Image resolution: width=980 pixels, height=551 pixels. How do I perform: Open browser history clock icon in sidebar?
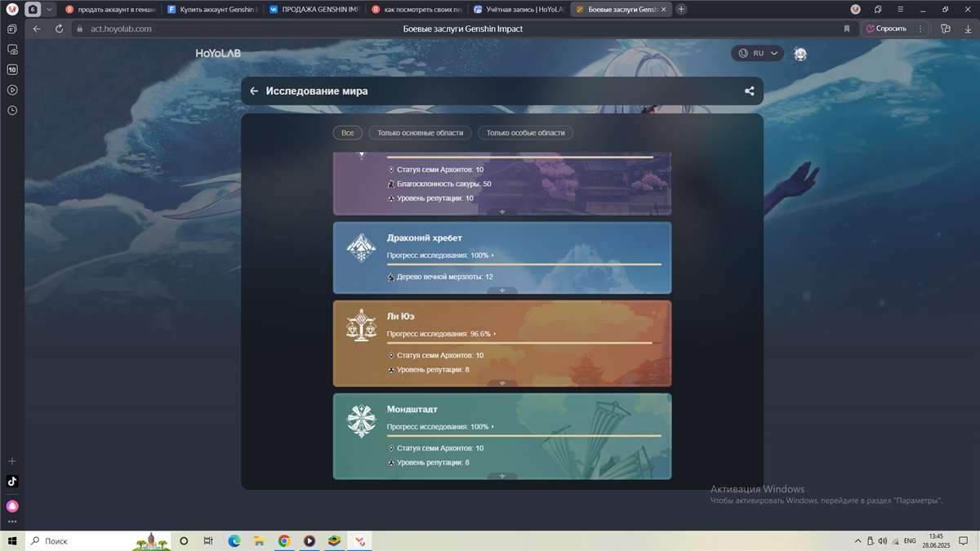click(12, 110)
